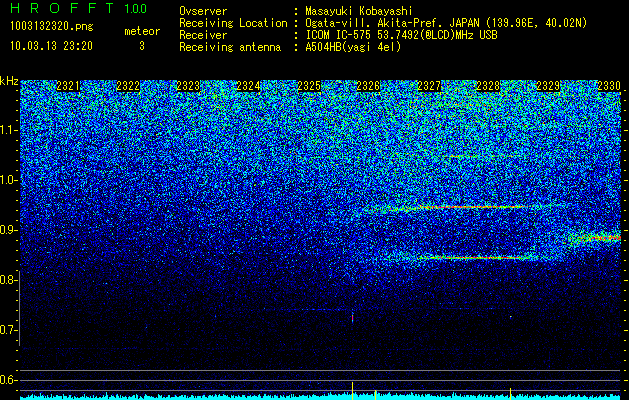Click the file name 1003132320.png
The image size is (629, 400).
[x=52, y=26]
